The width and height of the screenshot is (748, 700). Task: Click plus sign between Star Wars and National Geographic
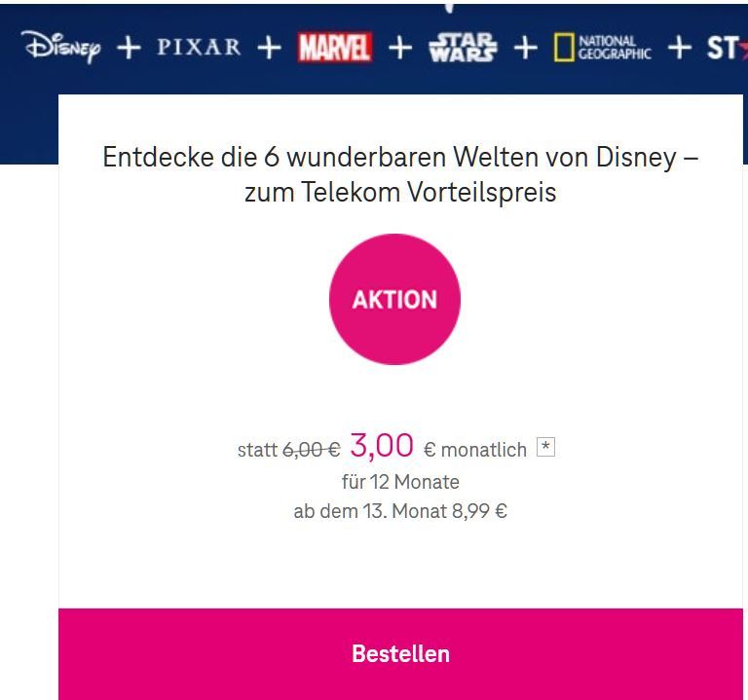(x=526, y=48)
